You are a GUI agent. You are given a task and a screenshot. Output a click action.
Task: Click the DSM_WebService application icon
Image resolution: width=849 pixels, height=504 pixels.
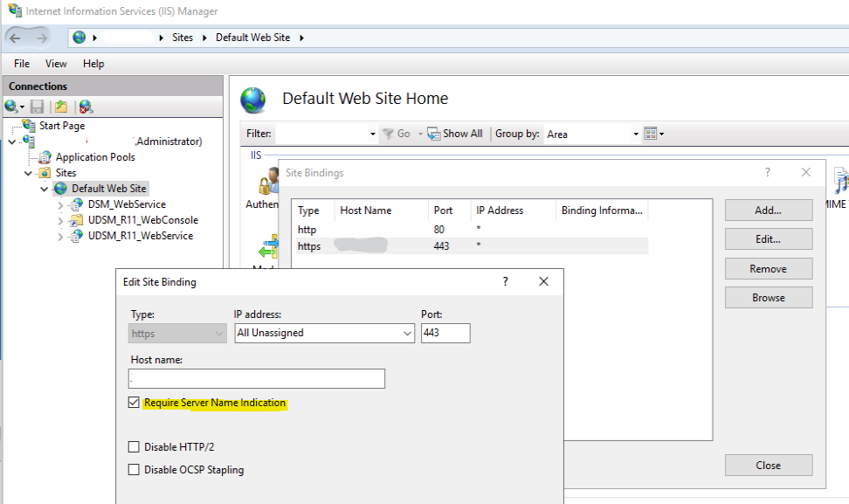[x=77, y=204]
